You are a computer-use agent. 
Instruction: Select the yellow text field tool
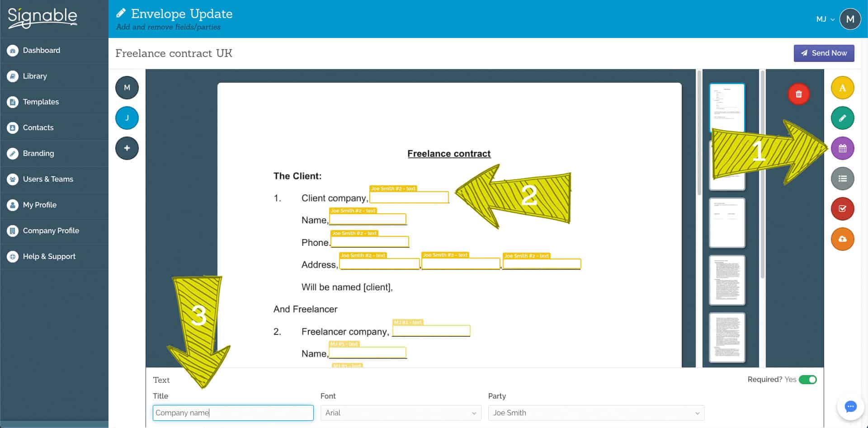click(842, 88)
